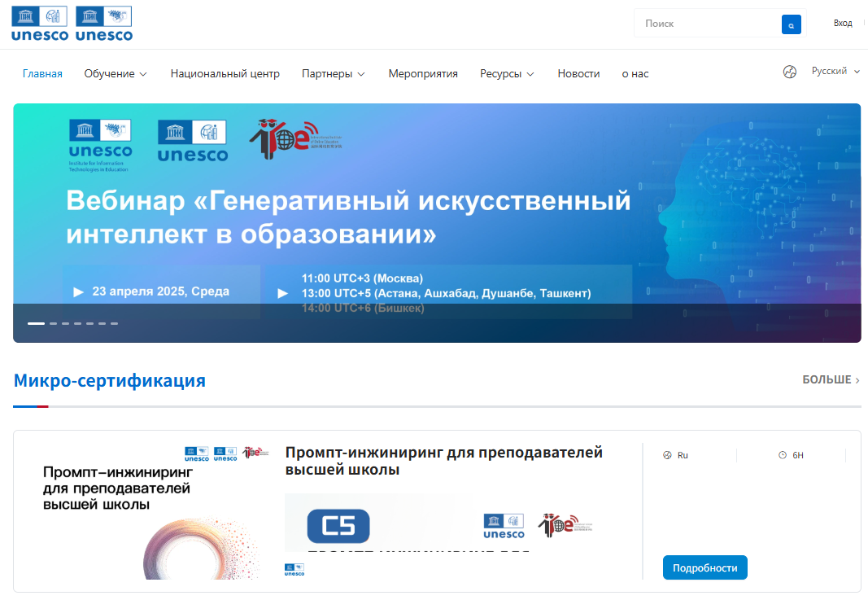Open the Мероприятия menu item
Image resolution: width=868 pixels, height=600 pixels.
[x=423, y=73]
